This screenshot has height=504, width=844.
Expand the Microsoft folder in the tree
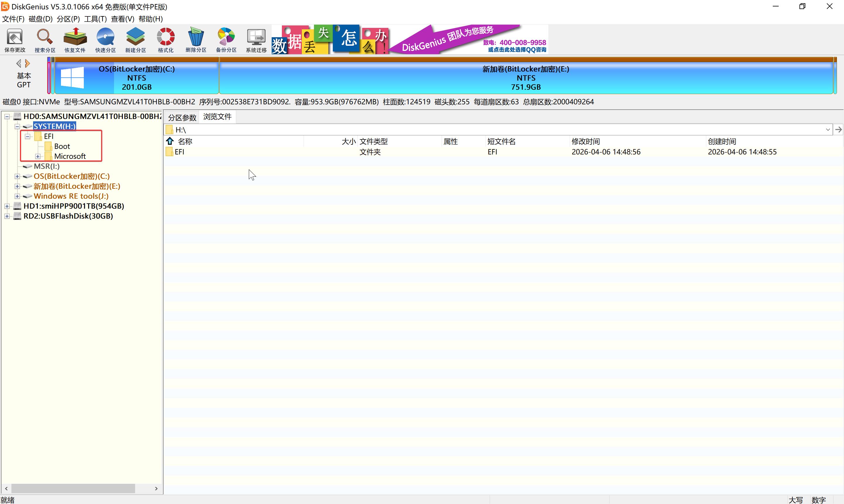click(x=38, y=156)
